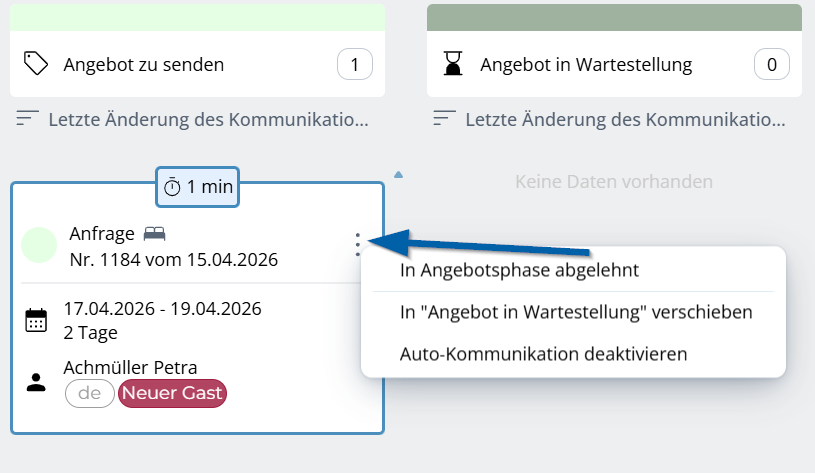This screenshot has width=815, height=473.
Task: Click the Neuer Gast tag
Action: pyautogui.click(x=173, y=394)
